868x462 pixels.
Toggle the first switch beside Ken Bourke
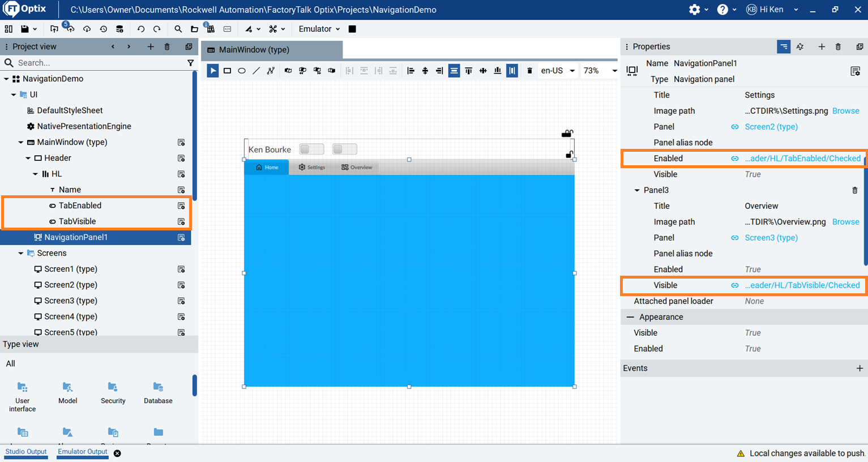(x=311, y=149)
